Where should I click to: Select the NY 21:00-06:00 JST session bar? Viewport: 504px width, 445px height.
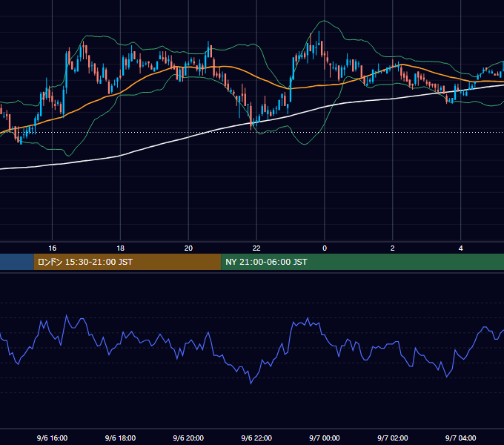pyautogui.click(x=362, y=262)
